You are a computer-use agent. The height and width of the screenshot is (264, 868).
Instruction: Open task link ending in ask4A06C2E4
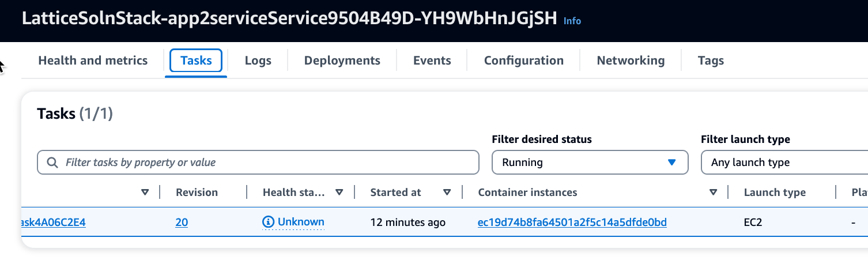coord(53,222)
